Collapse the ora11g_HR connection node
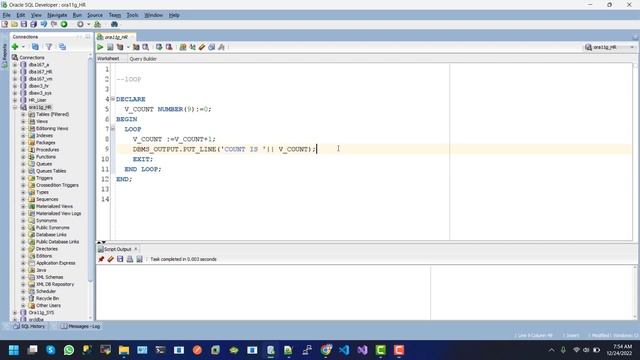 pyautogui.click(x=15, y=107)
